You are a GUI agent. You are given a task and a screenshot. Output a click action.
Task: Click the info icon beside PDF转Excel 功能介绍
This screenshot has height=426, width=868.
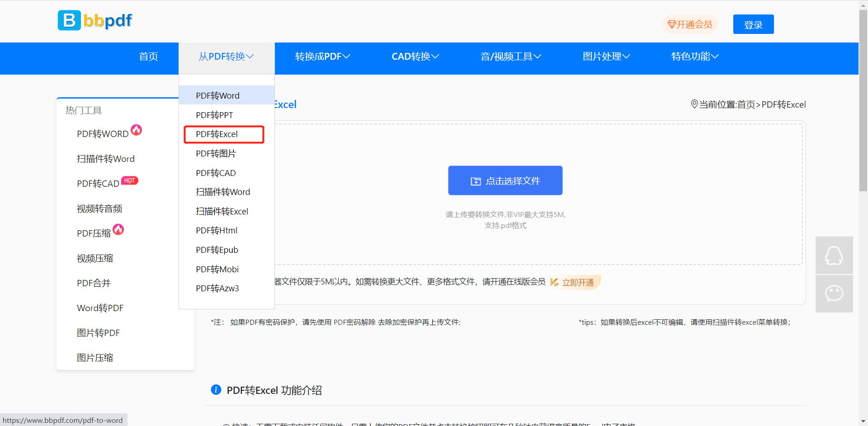click(216, 389)
